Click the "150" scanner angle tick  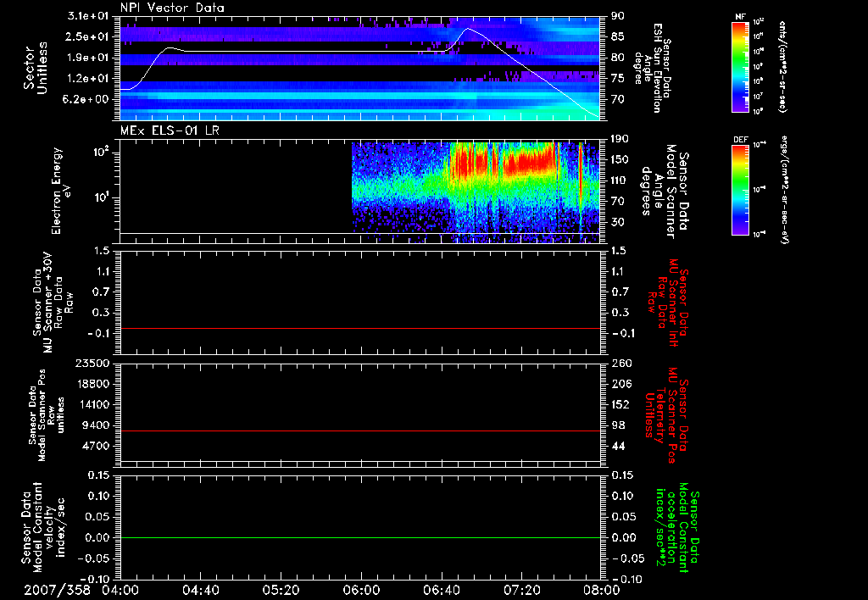click(x=620, y=159)
